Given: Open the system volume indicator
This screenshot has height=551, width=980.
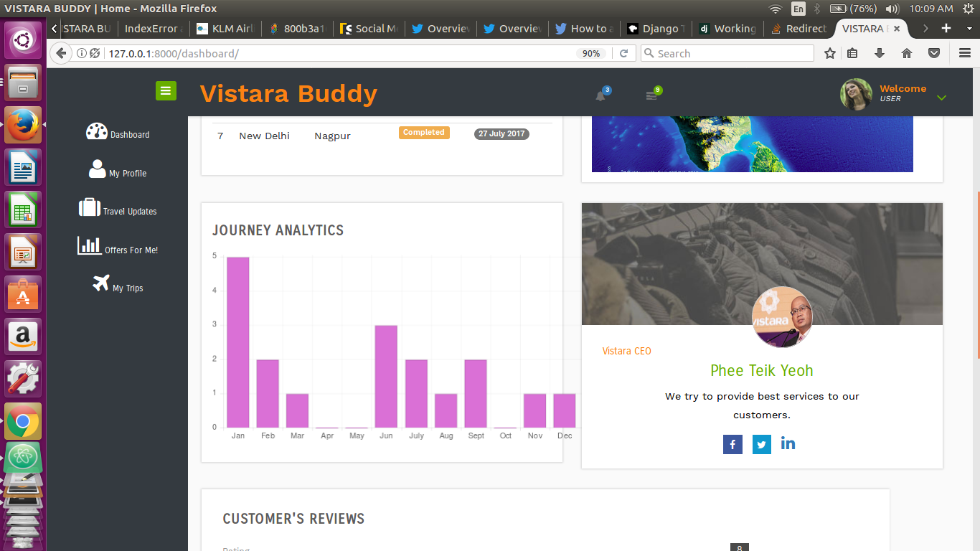Looking at the screenshot, I should 892,9.
